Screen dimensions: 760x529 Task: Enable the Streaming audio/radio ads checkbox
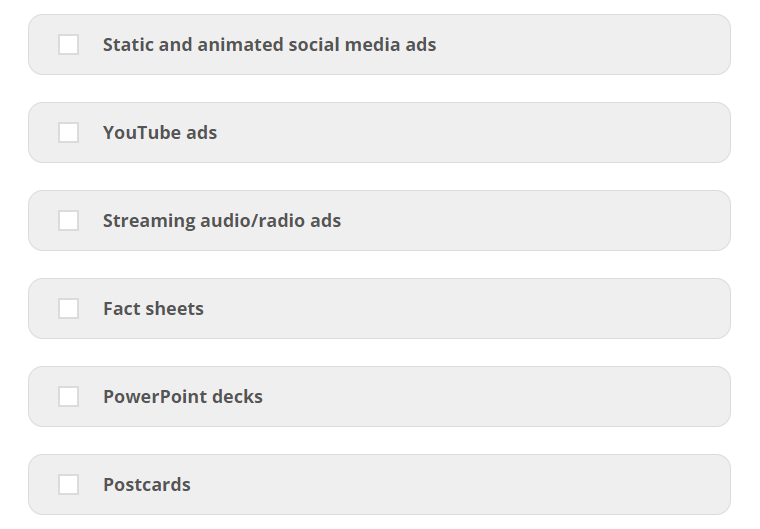68,221
